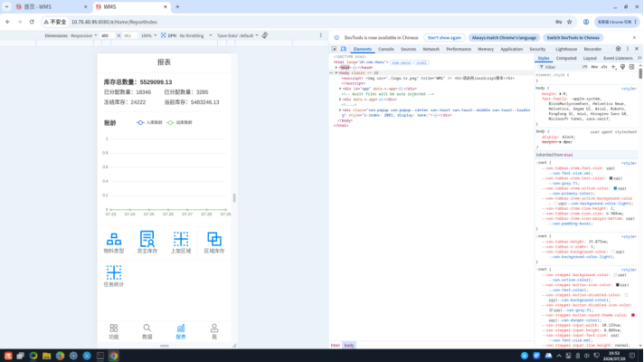Click Switch DevTools to Chinese
Viewport: 644px width, 362px height.
pyautogui.click(x=573, y=37)
